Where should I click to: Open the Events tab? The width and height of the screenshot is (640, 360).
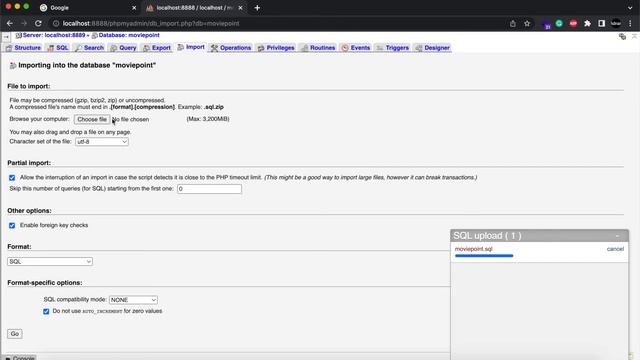[x=356, y=48]
